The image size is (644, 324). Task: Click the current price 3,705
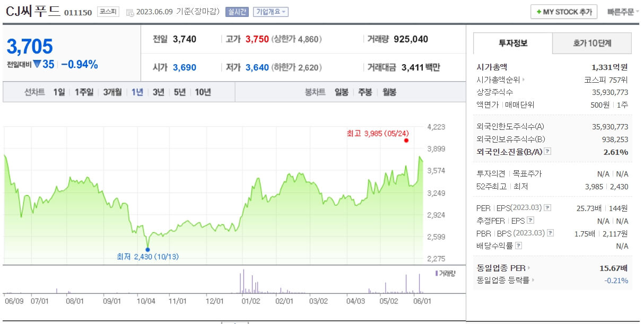coord(30,47)
